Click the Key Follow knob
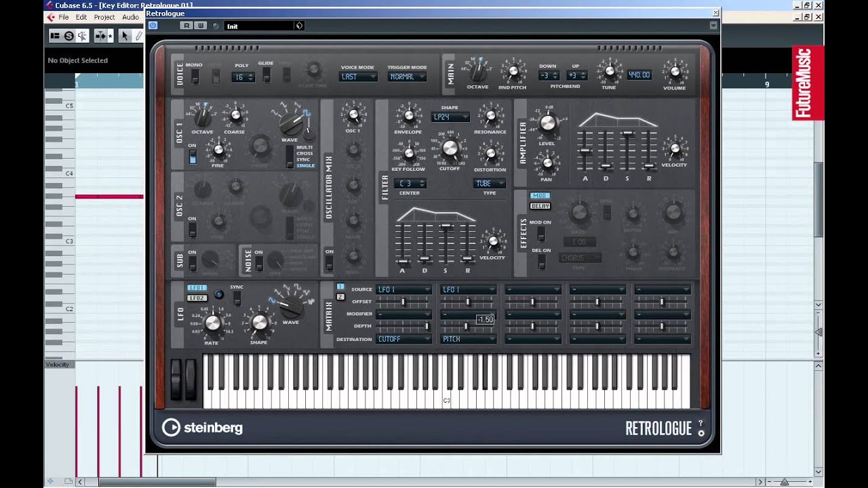868x488 pixels. pyautogui.click(x=408, y=152)
